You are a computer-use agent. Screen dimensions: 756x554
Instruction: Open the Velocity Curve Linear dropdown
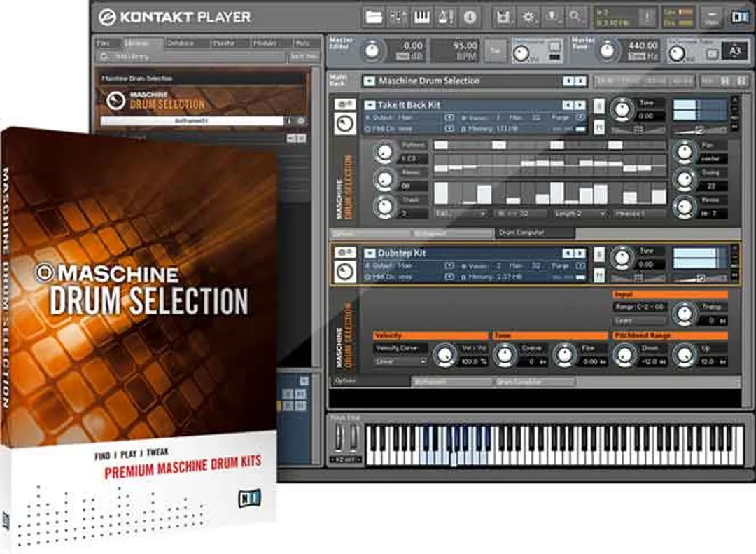coord(400,362)
